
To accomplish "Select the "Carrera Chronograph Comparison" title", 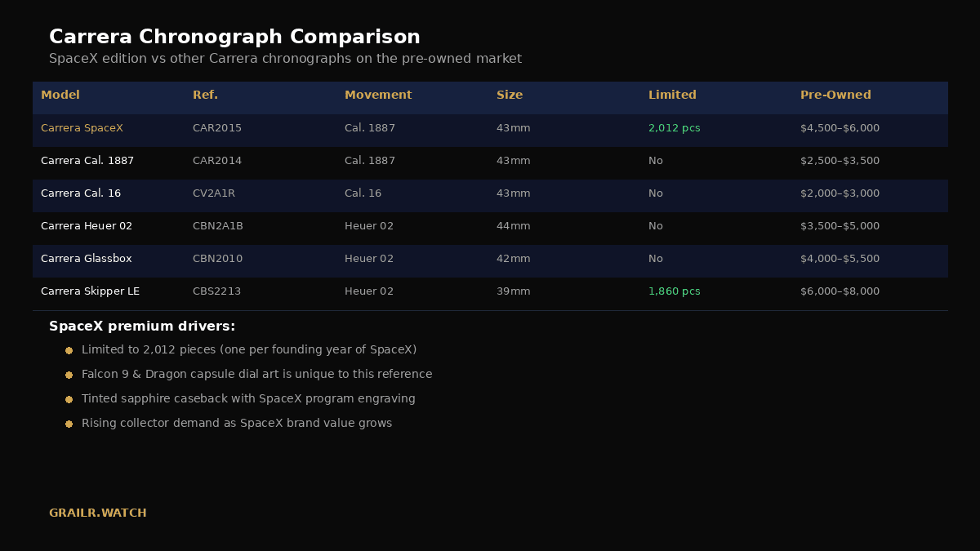I will point(234,37).
